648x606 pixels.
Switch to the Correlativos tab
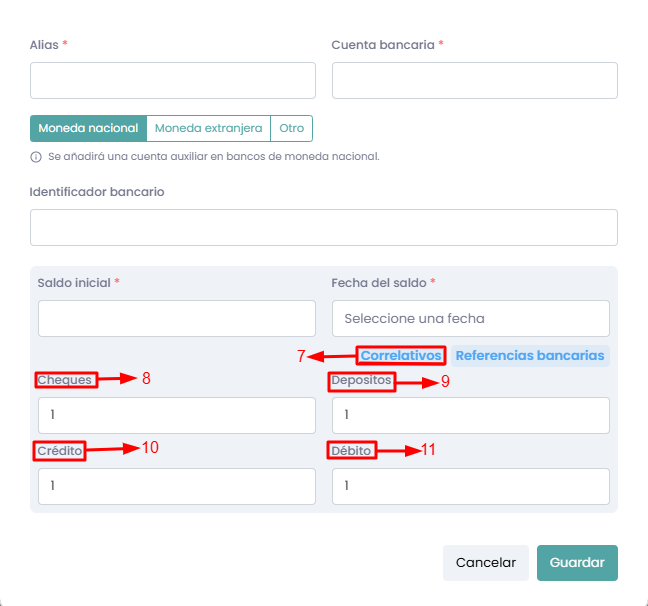pyautogui.click(x=401, y=355)
